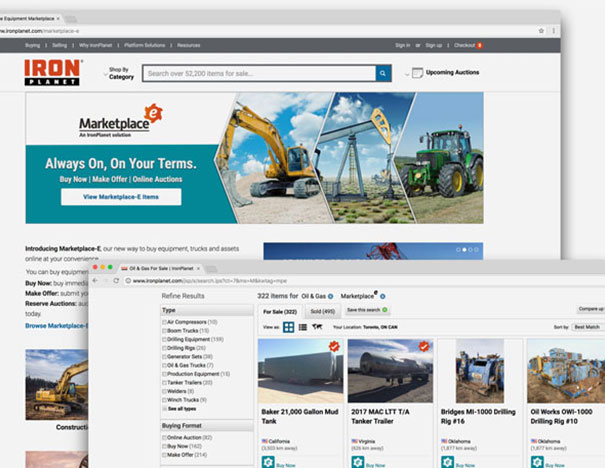Open the Sort by Best Match dropdown
Image resolution: width=605 pixels, height=468 pixels.
[x=588, y=327]
